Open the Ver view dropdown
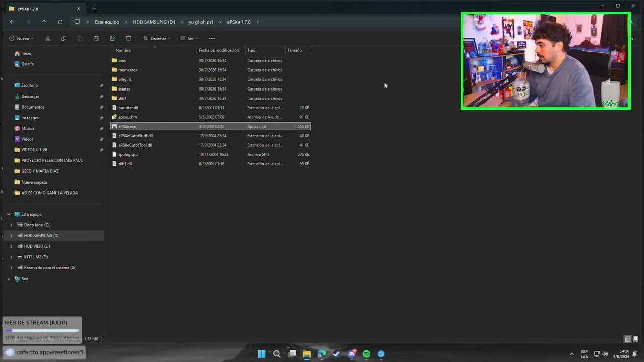The image size is (644, 362). pyautogui.click(x=189, y=38)
